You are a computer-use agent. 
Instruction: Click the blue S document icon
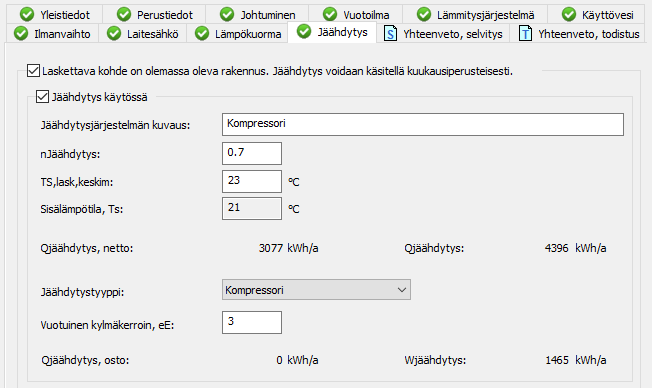390,33
